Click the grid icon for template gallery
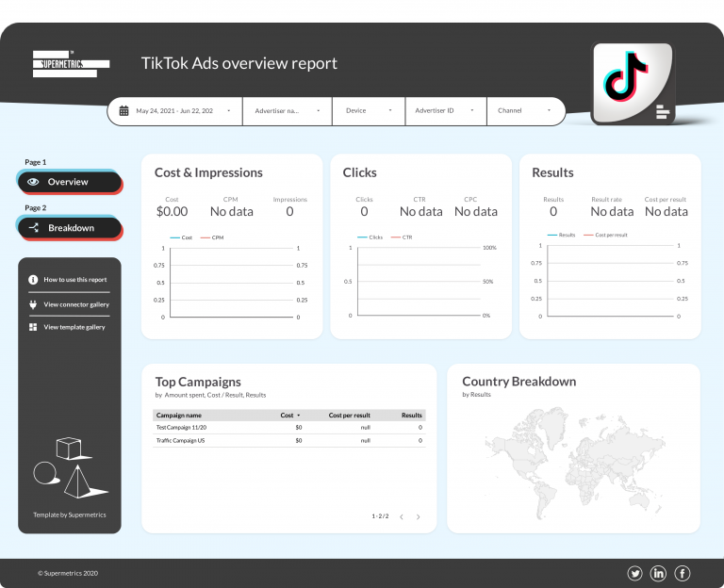This screenshot has height=588, width=724. pyautogui.click(x=33, y=327)
